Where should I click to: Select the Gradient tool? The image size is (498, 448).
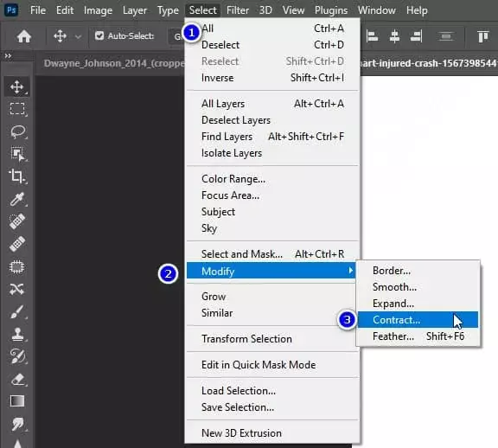[17, 401]
